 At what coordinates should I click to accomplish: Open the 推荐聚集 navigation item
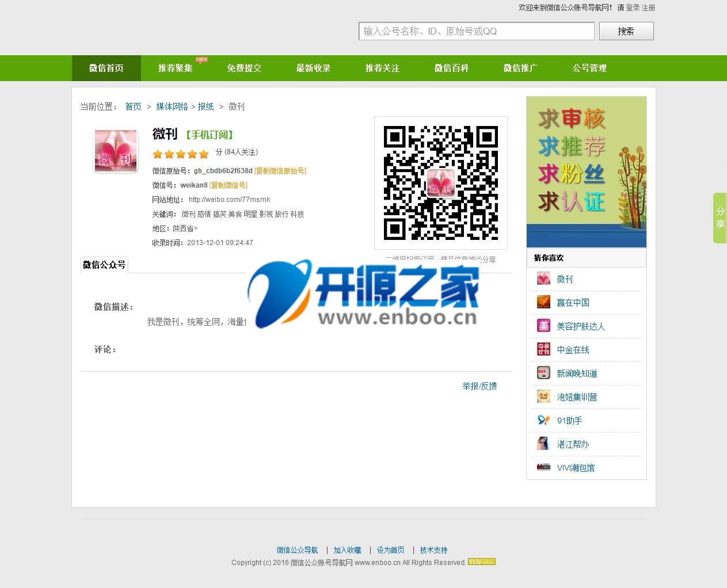pos(176,68)
